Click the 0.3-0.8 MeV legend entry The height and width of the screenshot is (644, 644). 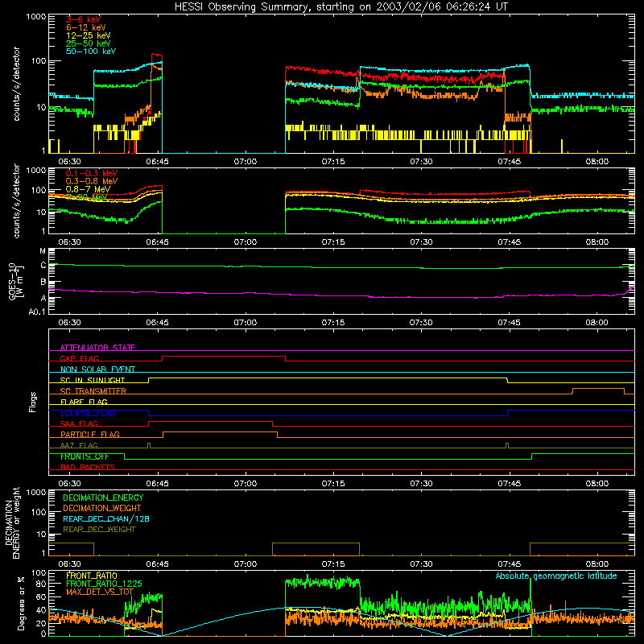click(92, 181)
